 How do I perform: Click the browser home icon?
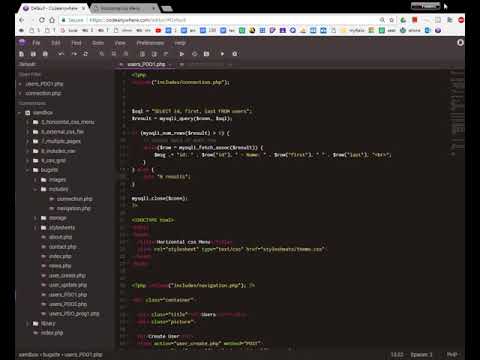coord(52,20)
